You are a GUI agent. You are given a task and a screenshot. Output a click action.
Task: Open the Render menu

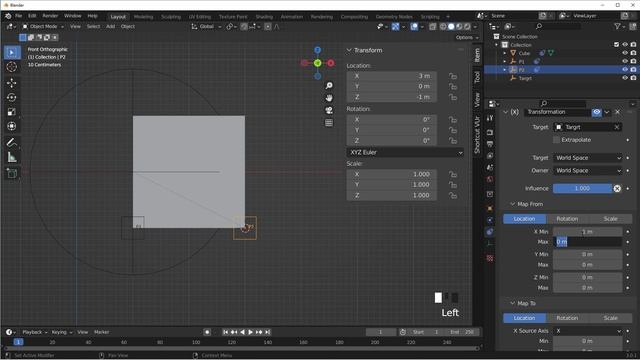click(x=50, y=16)
